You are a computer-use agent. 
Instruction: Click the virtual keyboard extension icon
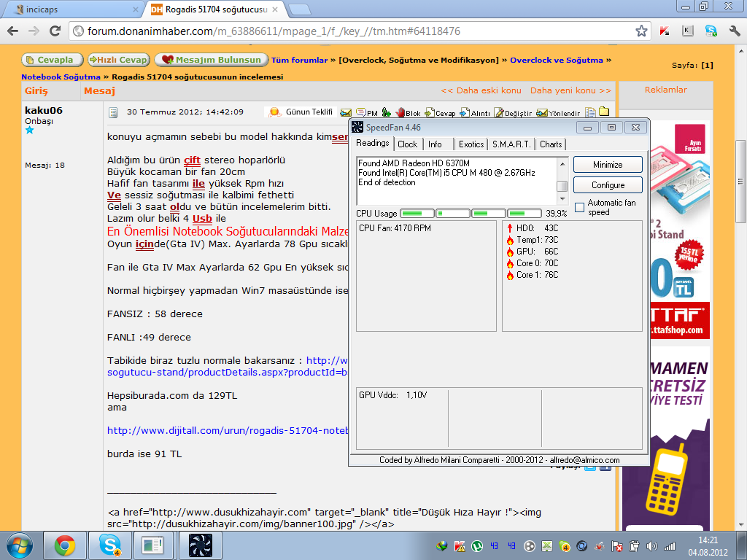(687, 31)
